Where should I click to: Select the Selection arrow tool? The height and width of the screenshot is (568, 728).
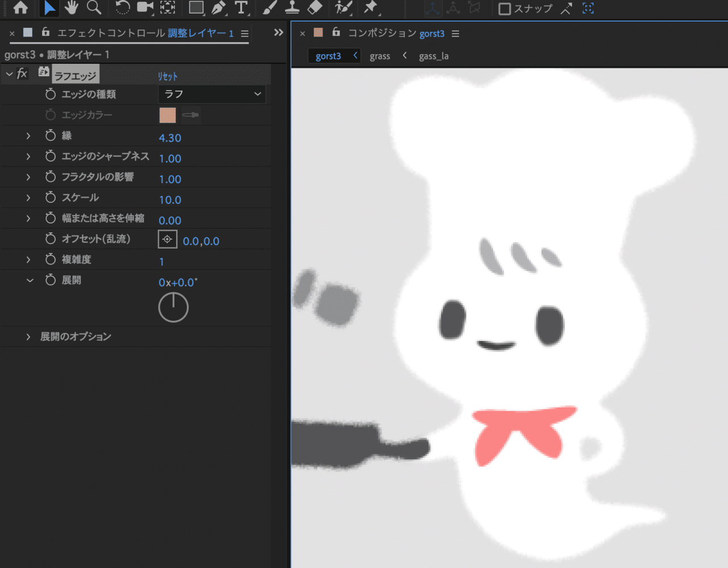(x=49, y=7)
